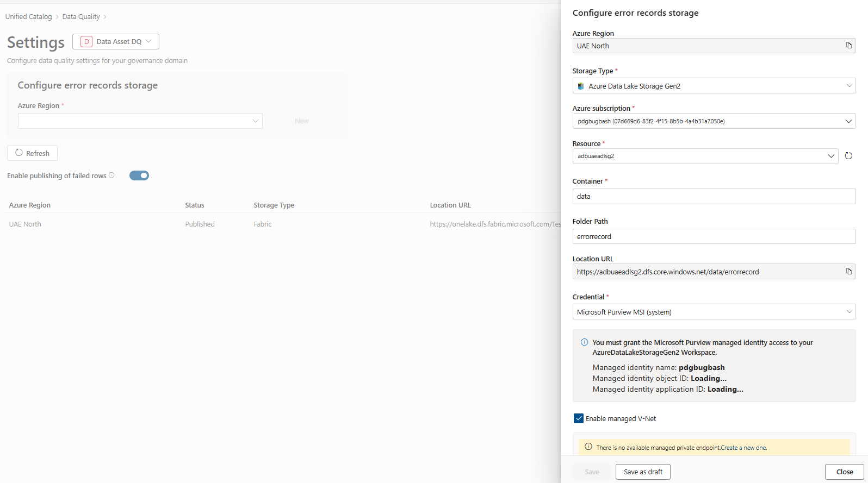Click managed identity name pdgbugbash
Screen dimensions: 868x483
[702, 367]
